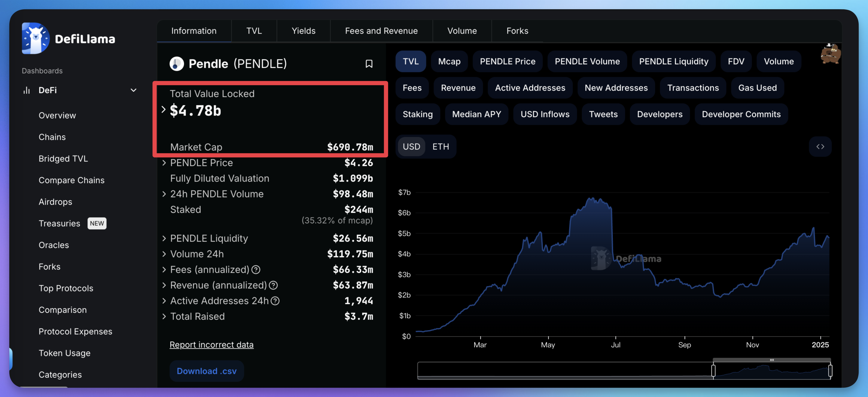Open the Yields tab
Viewport: 868px width, 397px height.
click(x=303, y=31)
